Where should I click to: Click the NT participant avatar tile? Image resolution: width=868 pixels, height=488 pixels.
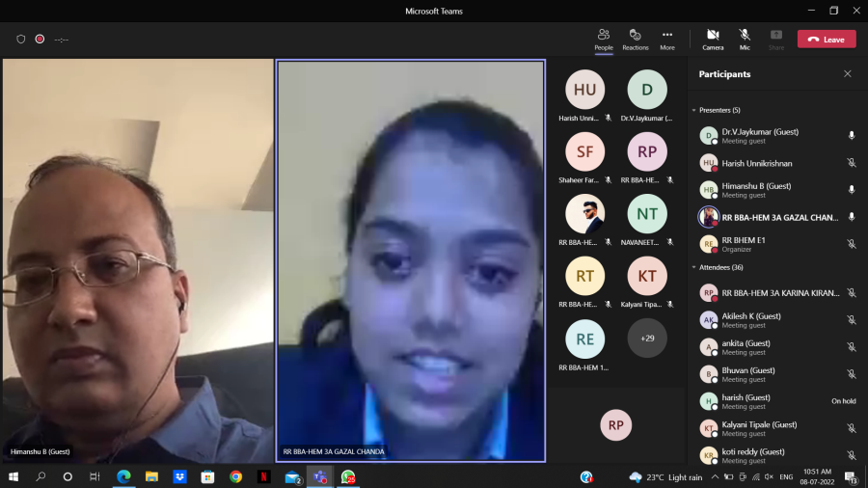tap(647, 214)
